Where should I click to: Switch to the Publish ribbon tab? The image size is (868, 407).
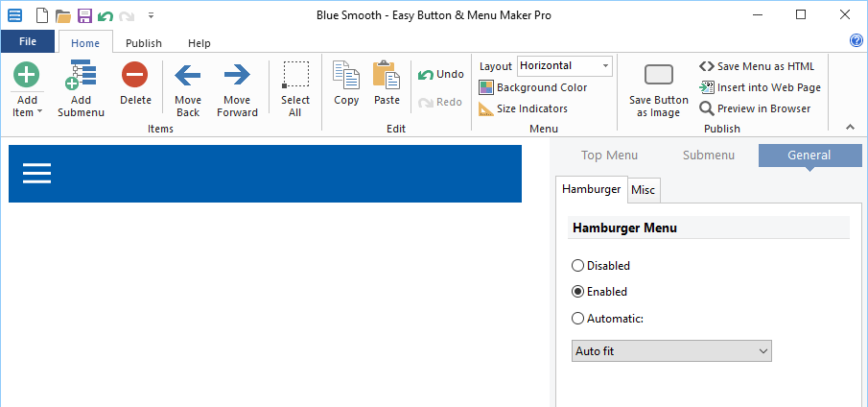pos(144,43)
